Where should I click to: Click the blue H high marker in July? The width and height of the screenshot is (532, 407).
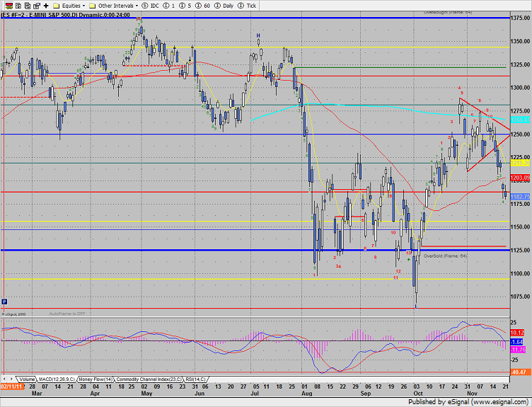[x=258, y=35]
